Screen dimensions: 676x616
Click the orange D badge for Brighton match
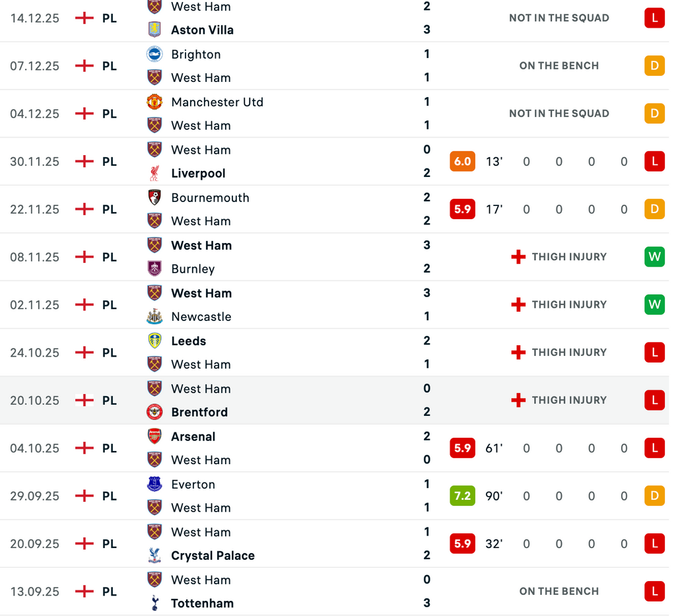coord(654,66)
